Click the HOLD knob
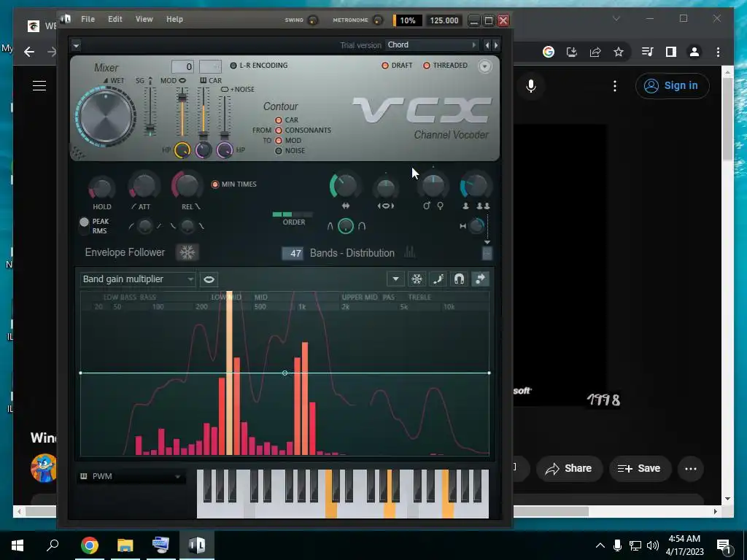This screenshot has height=560, width=747. [101, 189]
